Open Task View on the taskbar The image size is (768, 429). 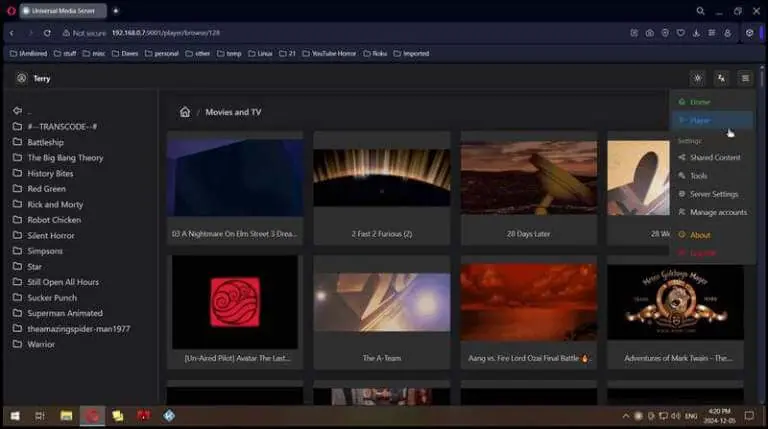(x=40, y=416)
